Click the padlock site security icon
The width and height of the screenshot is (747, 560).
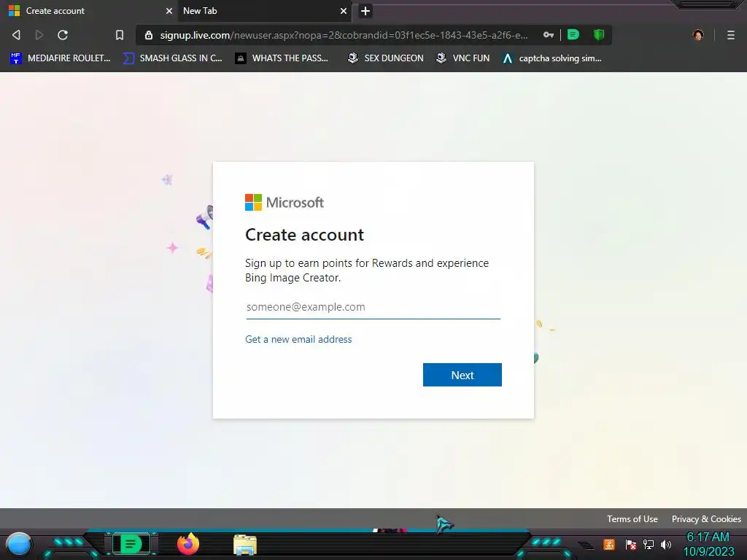pyautogui.click(x=149, y=35)
